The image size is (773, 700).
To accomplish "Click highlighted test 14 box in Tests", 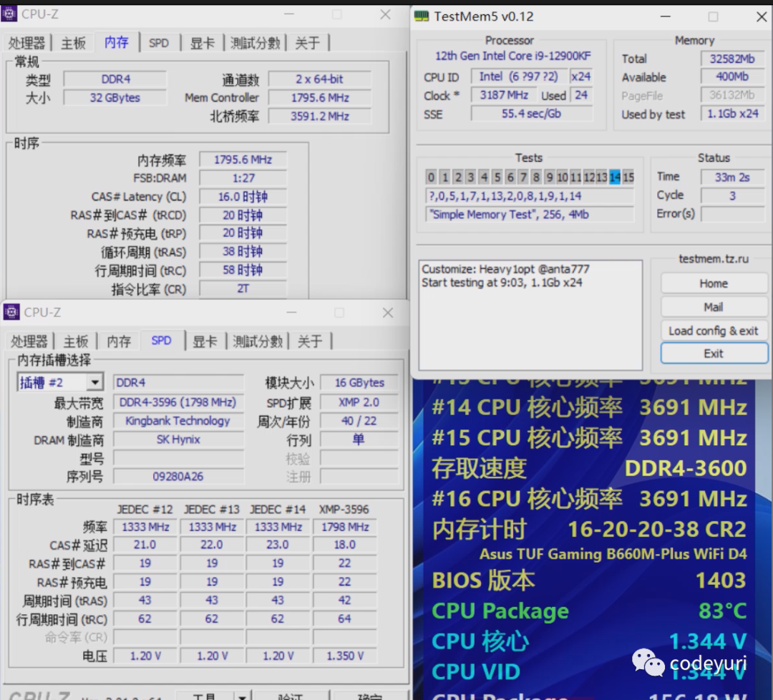I will 615,177.
